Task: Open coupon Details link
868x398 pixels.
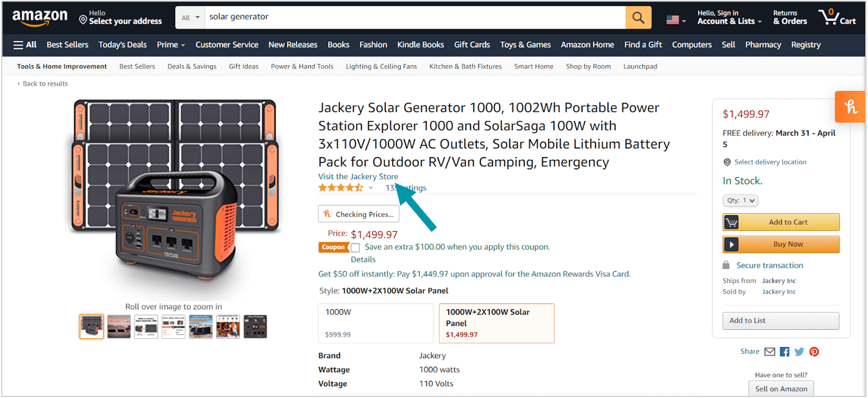Action: [363, 260]
